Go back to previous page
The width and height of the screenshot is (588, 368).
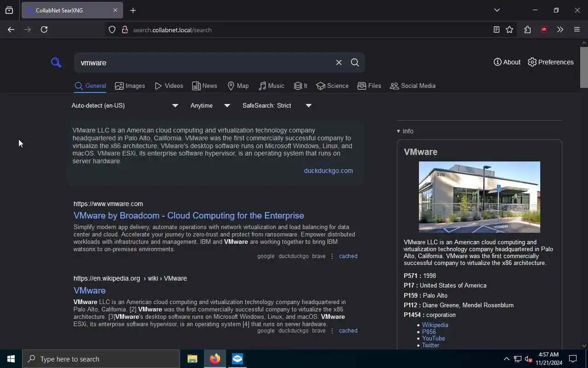(11, 29)
